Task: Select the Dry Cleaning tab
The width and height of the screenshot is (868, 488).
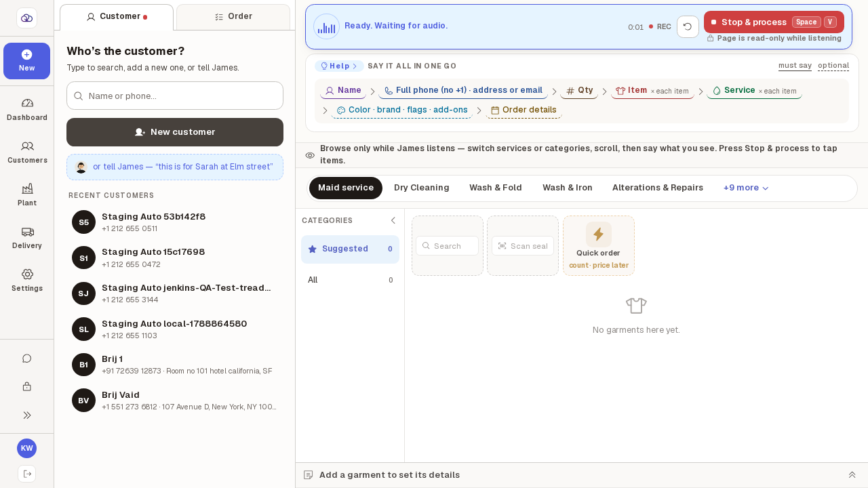Action: pyautogui.click(x=422, y=188)
